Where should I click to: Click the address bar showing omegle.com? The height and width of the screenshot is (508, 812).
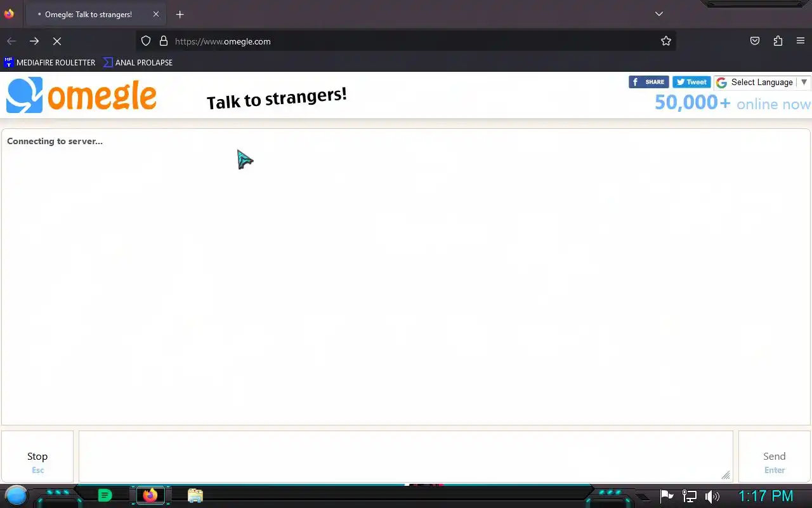point(406,41)
